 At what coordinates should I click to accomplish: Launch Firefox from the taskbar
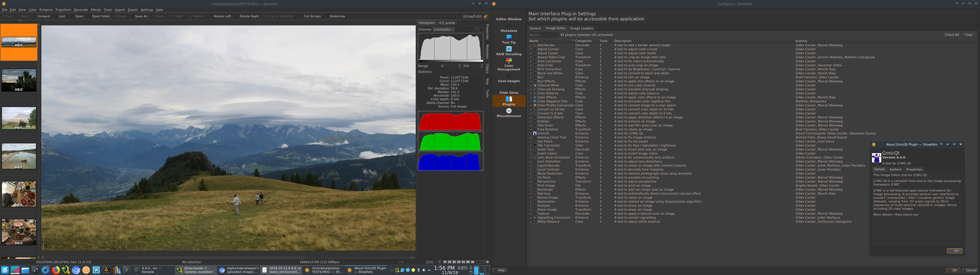(x=56, y=270)
